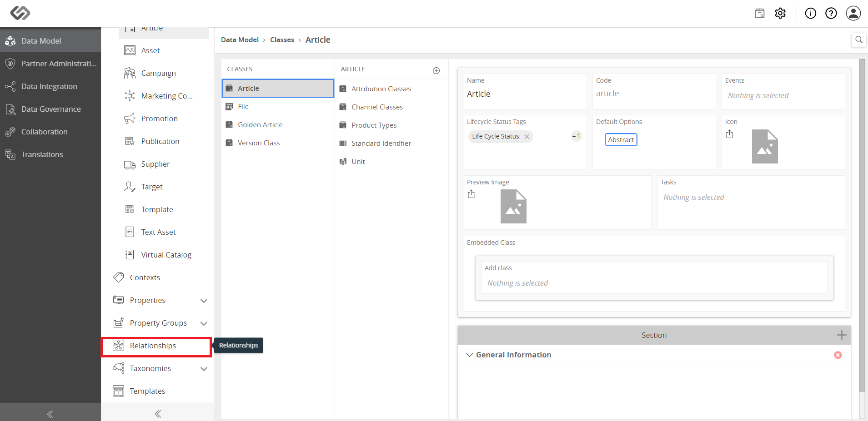Click the Preview Image placeholder thumbnail

pyautogui.click(x=513, y=207)
